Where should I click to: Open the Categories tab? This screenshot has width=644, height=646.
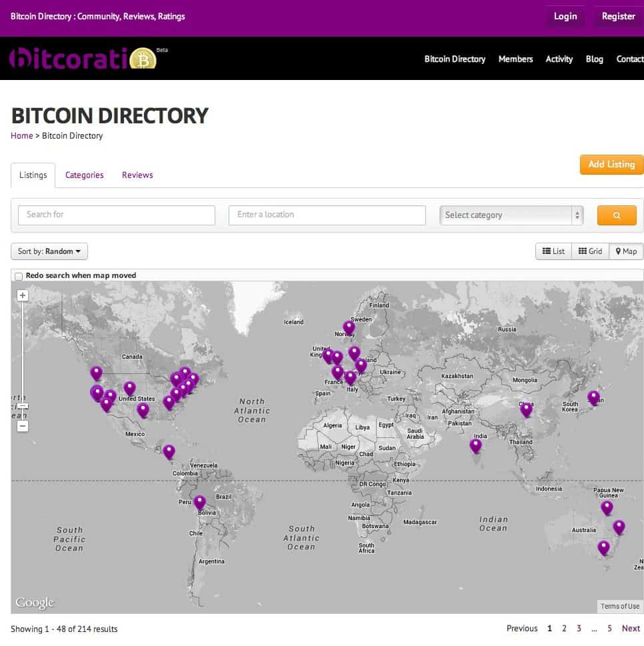[85, 175]
